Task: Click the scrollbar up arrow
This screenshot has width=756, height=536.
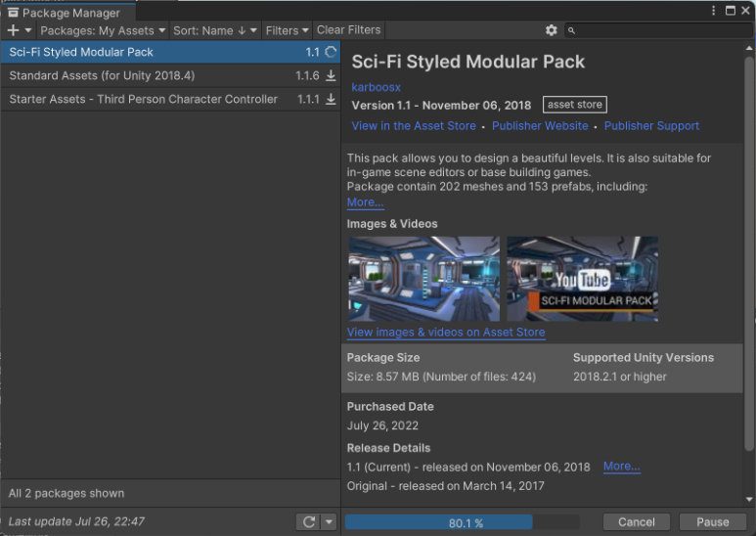Action: pyautogui.click(x=749, y=48)
